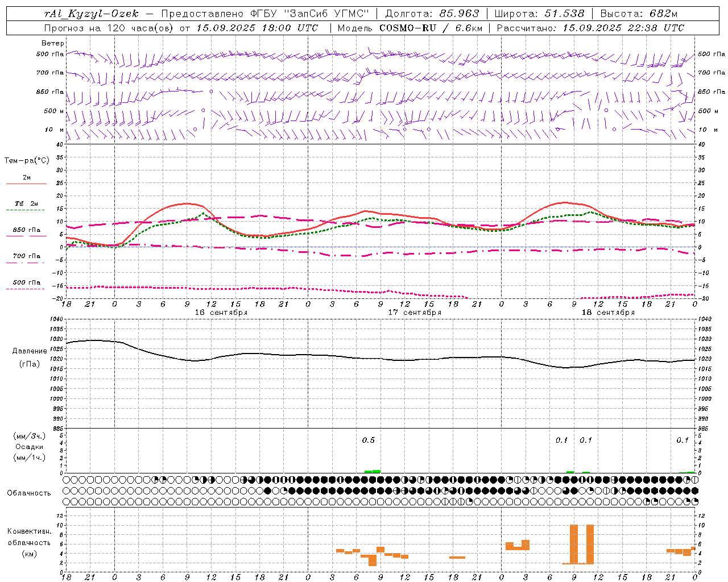Image resolution: width=728 pixels, height=582 pixels.
Task: Click the 0.5 precipitation amount value
Action: (369, 440)
